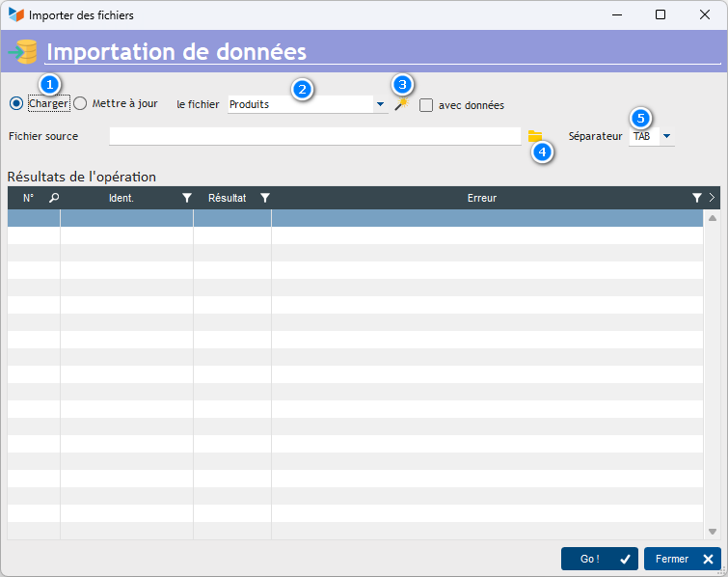Click the magnifier icon in N° column
The height and width of the screenshot is (577, 728).
(54, 198)
